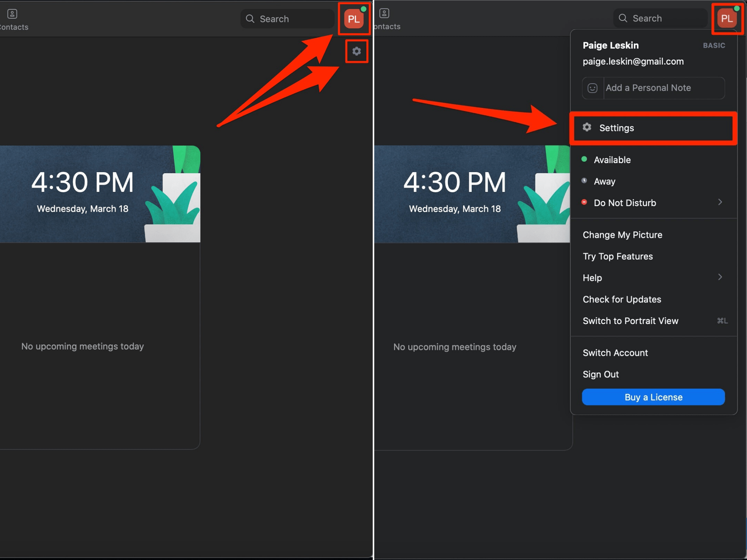Screen dimensions: 747x560
Task: Click the PL profile avatar in left window
Action: pyautogui.click(x=353, y=19)
